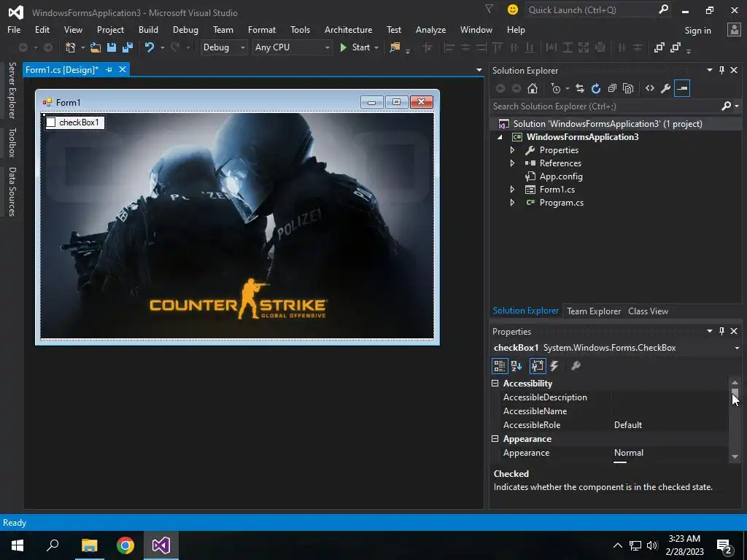Click the New Project toolbar icon

(70, 47)
